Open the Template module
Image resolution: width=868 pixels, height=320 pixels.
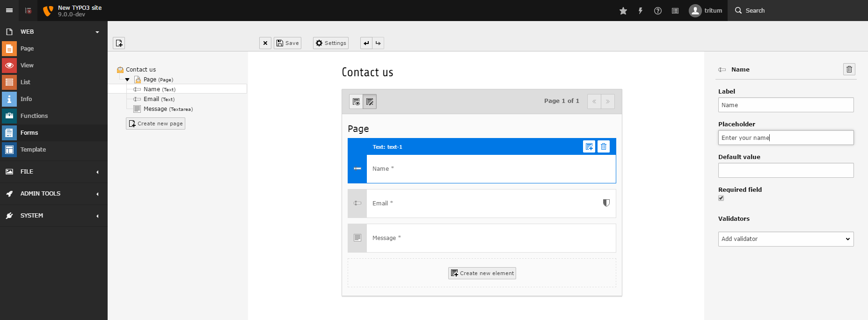pyautogui.click(x=33, y=150)
